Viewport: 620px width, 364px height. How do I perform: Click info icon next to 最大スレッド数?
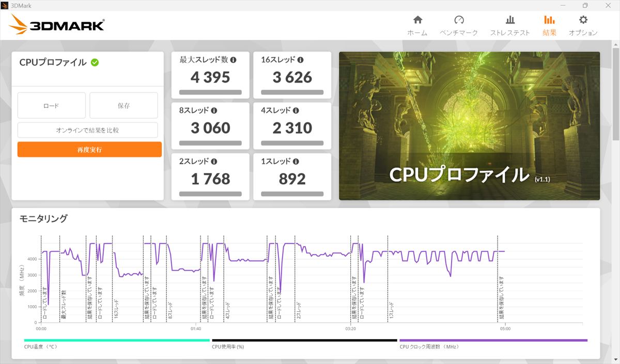point(234,60)
